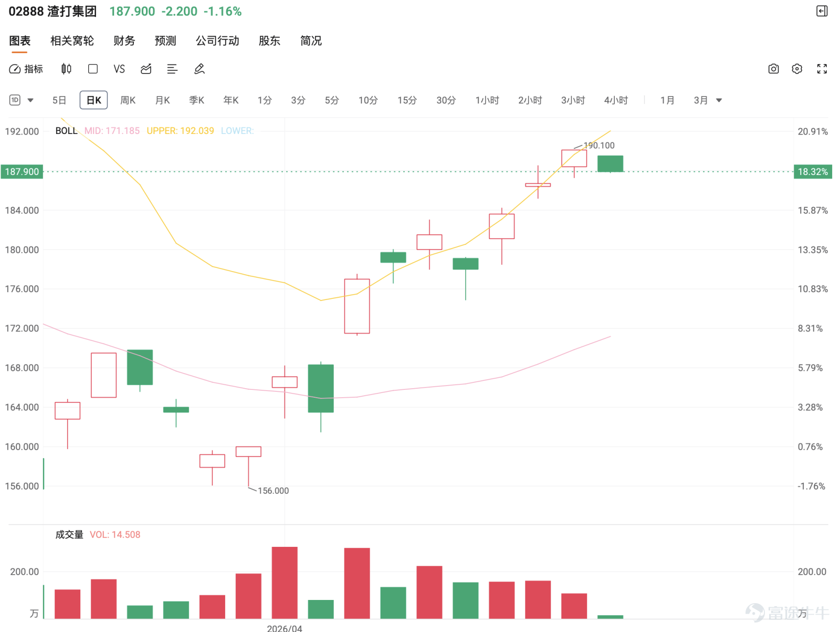Viewport: 840px width, 632px height.
Task: Open the 指标 indicators panel
Action: pos(26,69)
